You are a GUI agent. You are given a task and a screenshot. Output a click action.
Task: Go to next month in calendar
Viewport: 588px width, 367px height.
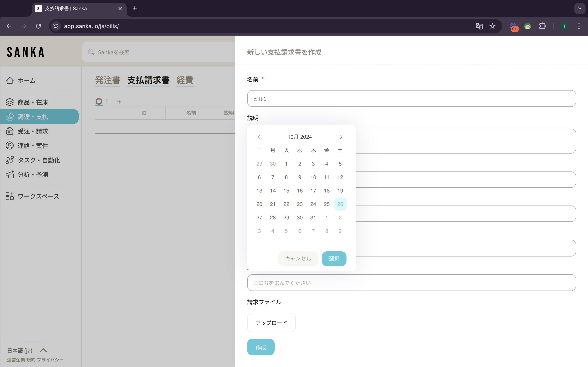(x=341, y=137)
